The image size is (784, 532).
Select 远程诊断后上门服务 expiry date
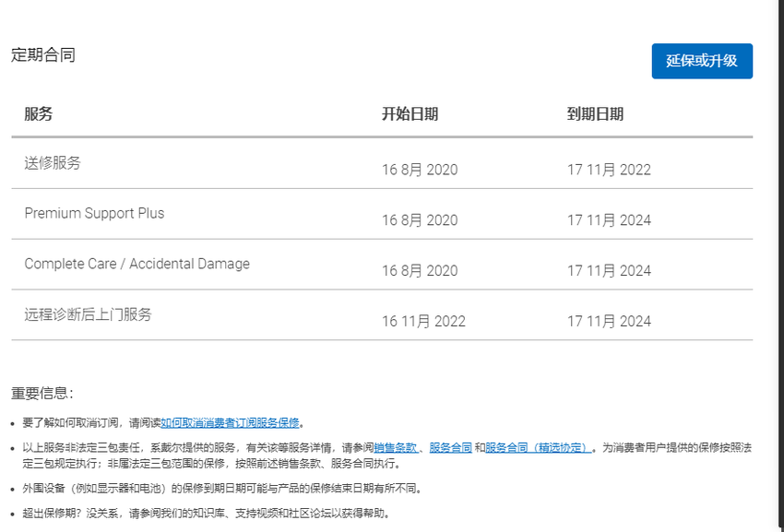(609, 322)
